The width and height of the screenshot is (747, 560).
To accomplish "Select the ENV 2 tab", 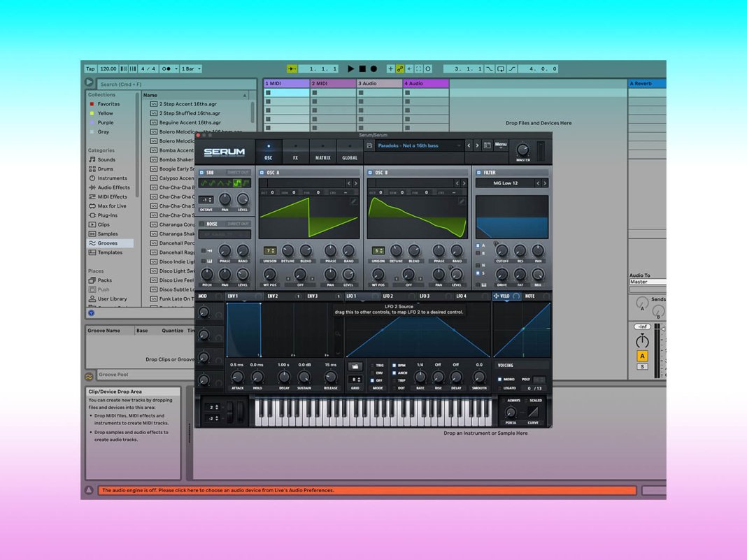I will coord(273,296).
